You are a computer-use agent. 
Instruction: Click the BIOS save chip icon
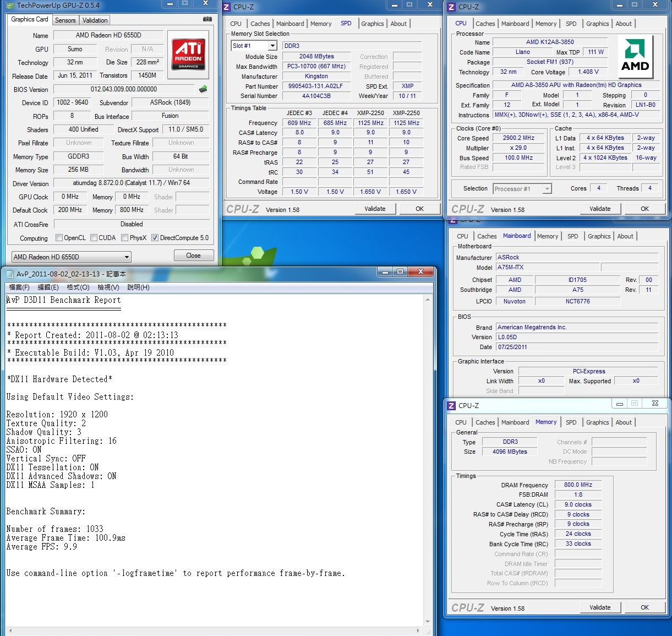click(x=203, y=89)
